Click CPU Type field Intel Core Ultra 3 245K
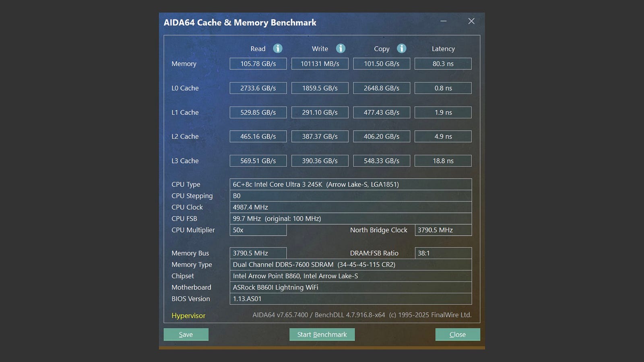 click(x=351, y=184)
